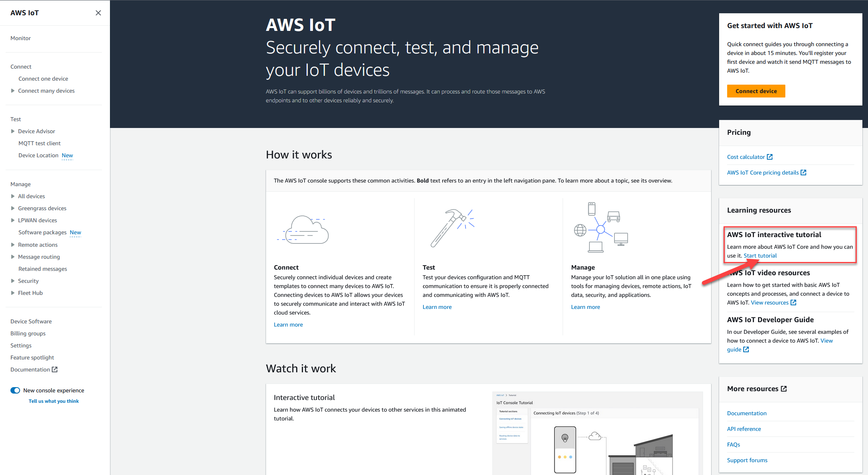Expand the All devices tree item
The width and height of the screenshot is (868, 475).
pos(12,196)
